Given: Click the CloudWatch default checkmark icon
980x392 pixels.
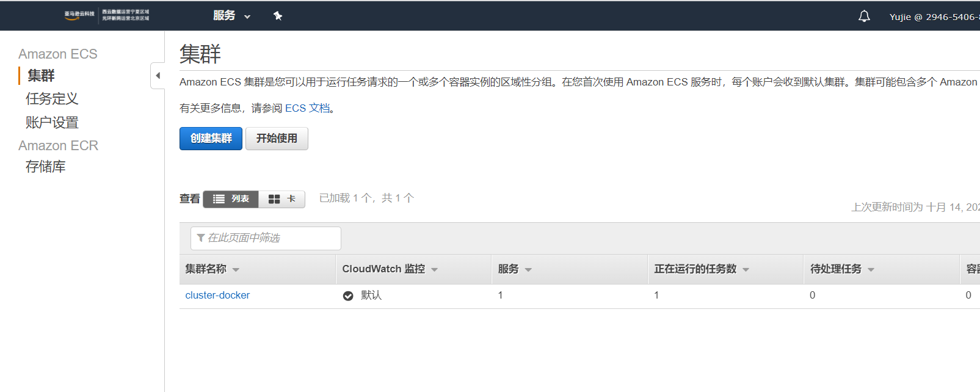Looking at the screenshot, I should pyautogui.click(x=348, y=296).
